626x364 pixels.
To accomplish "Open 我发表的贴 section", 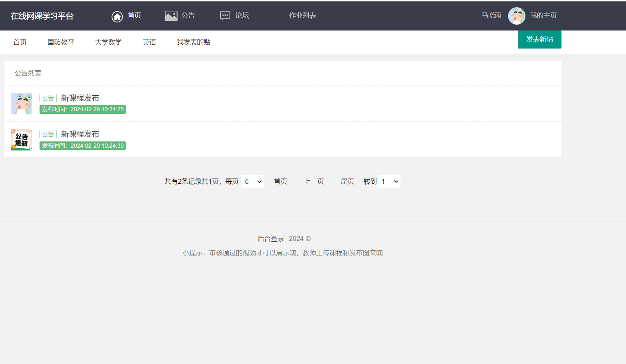I will click(193, 42).
